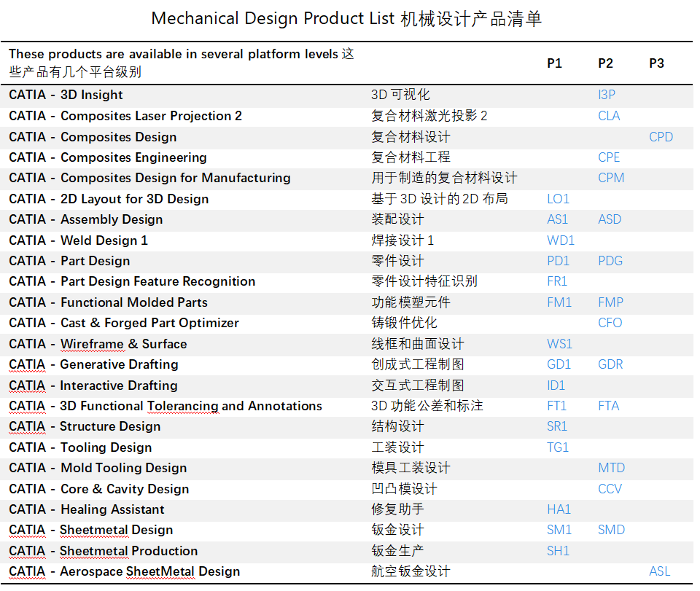Click the FM1 code for Functional Molded Parts
700x591 pixels.
[x=559, y=302]
